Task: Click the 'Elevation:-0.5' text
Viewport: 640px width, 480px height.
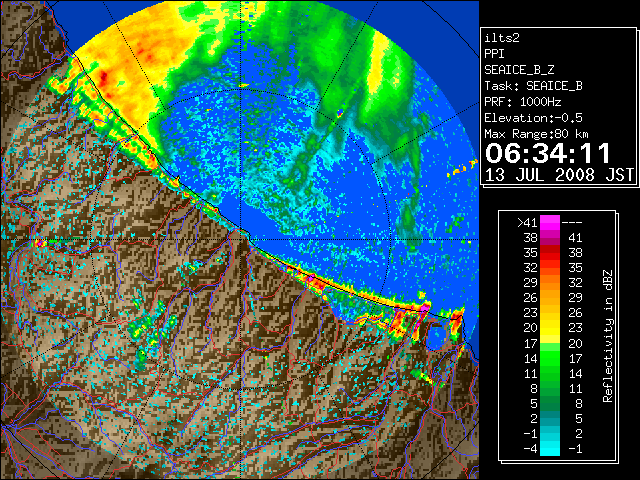Action: [x=533, y=118]
